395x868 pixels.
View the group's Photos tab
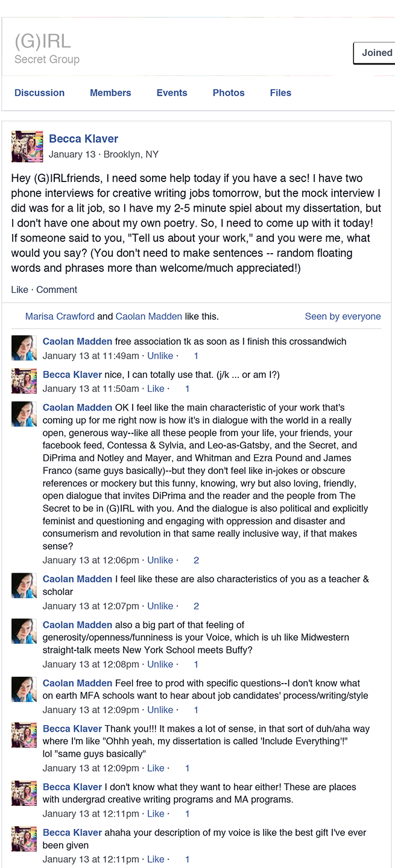click(229, 93)
